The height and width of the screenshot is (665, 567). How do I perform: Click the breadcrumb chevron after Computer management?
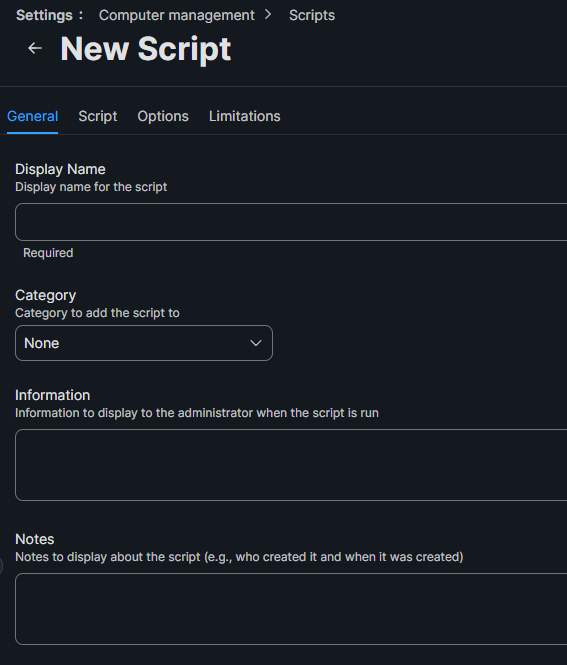pos(268,15)
